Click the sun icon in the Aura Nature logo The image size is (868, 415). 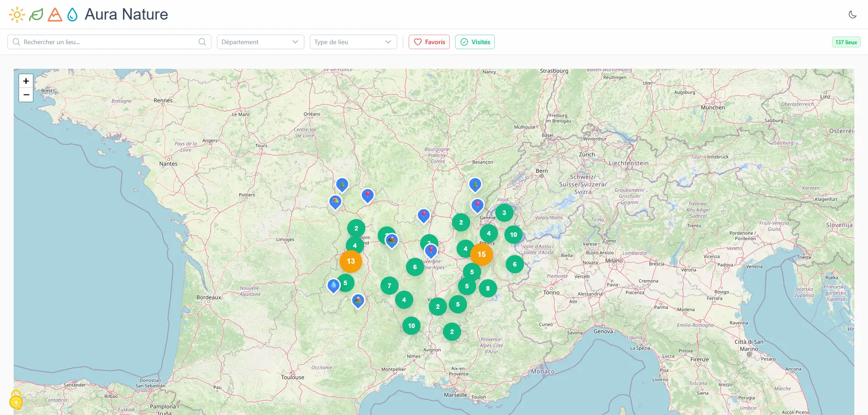pyautogui.click(x=16, y=14)
